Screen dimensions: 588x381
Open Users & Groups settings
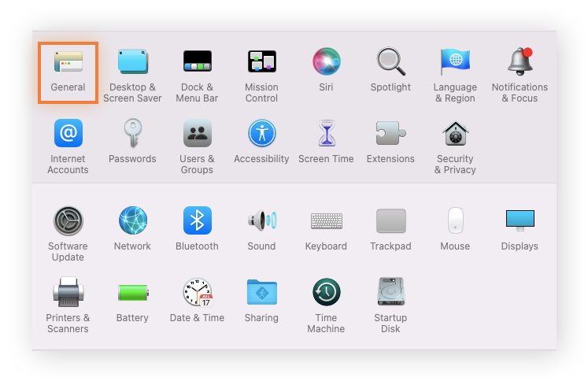(x=197, y=133)
